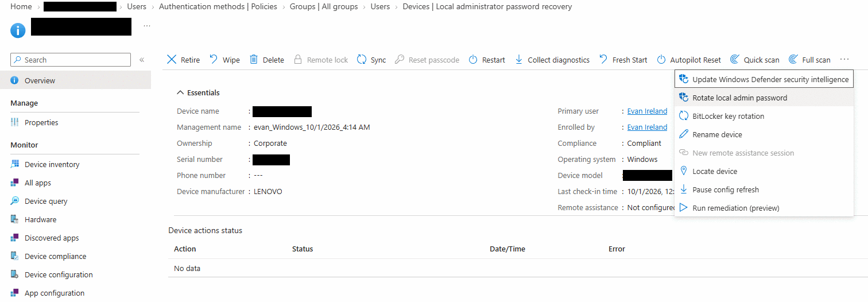Open Devices | Local administrator password recovery breadcrumb
Image resolution: width=868 pixels, height=302 pixels.
[487, 6]
